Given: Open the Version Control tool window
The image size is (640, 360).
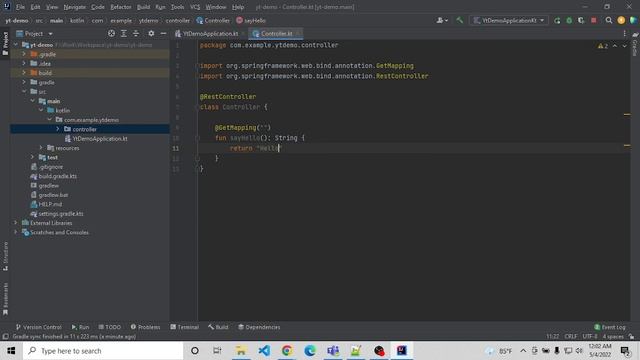Looking at the screenshot, I should [38, 327].
